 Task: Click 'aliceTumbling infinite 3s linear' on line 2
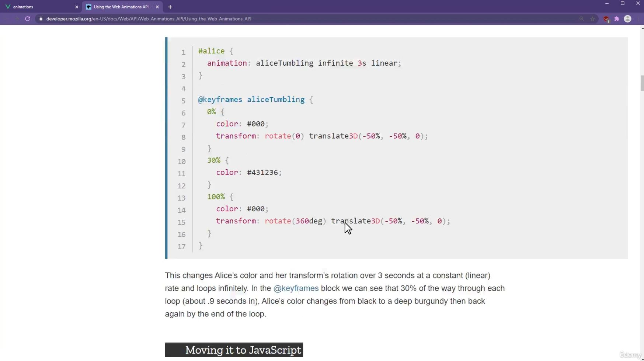click(327, 63)
